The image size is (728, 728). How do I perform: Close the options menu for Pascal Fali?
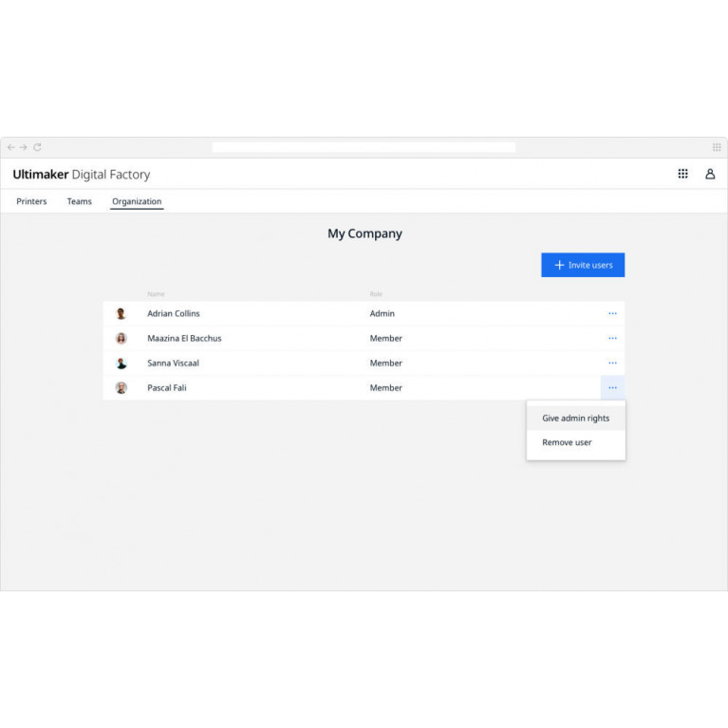(612, 387)
